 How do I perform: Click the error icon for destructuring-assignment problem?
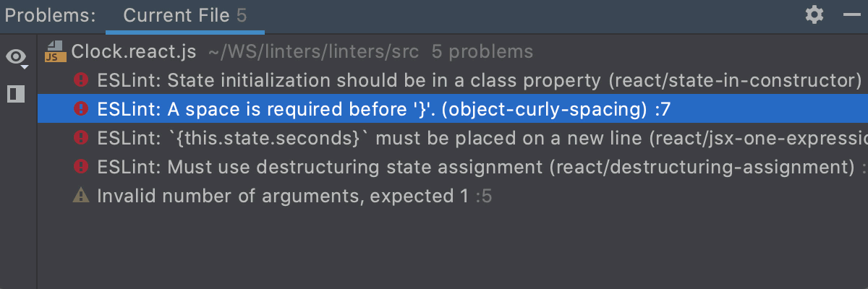coord(81,166)
